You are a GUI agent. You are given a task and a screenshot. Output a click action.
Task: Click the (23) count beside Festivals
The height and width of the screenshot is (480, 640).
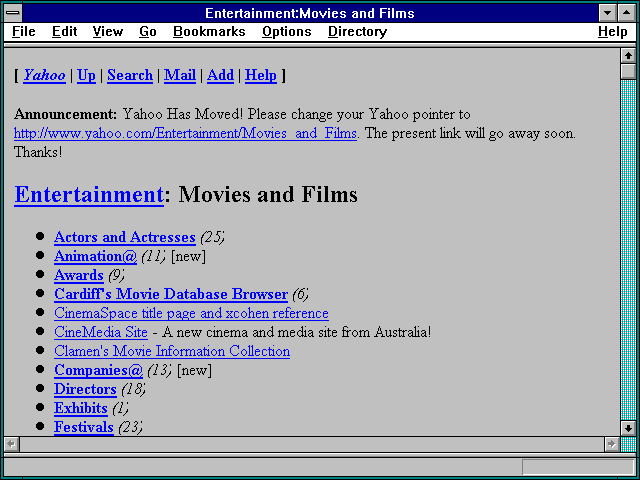point(131,427)
